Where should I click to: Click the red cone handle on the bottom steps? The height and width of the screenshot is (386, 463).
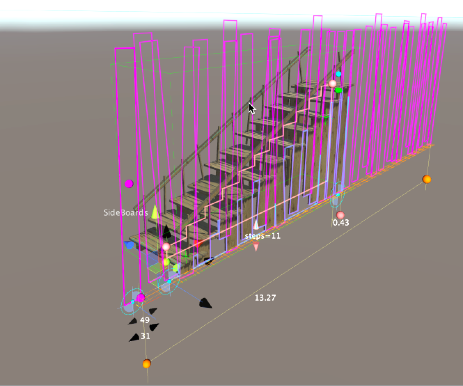click(x=197, y=244)
